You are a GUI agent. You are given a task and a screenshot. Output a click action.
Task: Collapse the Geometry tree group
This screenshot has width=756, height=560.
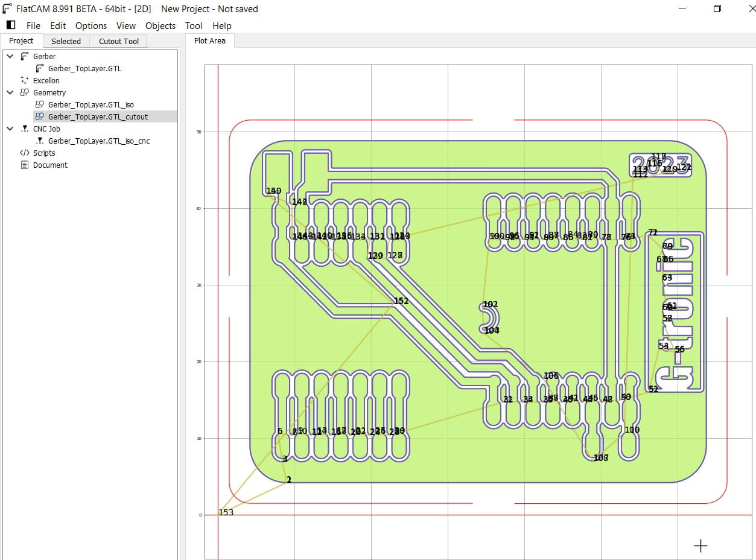[10, 92]
